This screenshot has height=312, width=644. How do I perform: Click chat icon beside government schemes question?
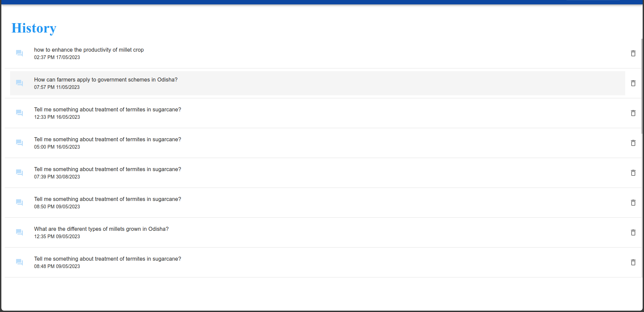click(x=19, y=83)
